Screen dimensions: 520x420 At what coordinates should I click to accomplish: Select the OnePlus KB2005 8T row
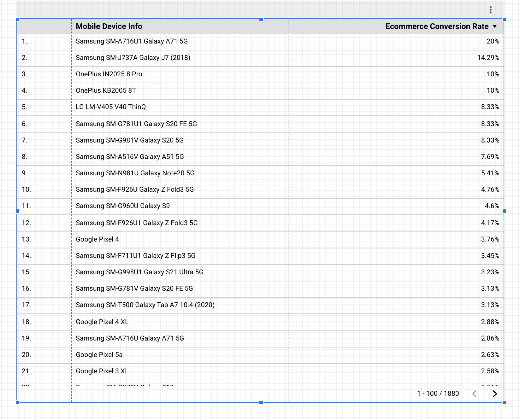260,91
